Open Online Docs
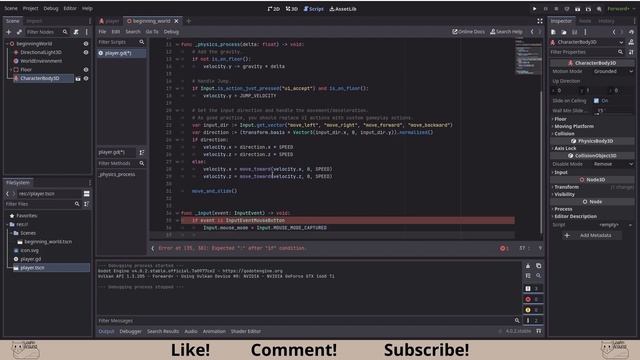 coord(469,31)
